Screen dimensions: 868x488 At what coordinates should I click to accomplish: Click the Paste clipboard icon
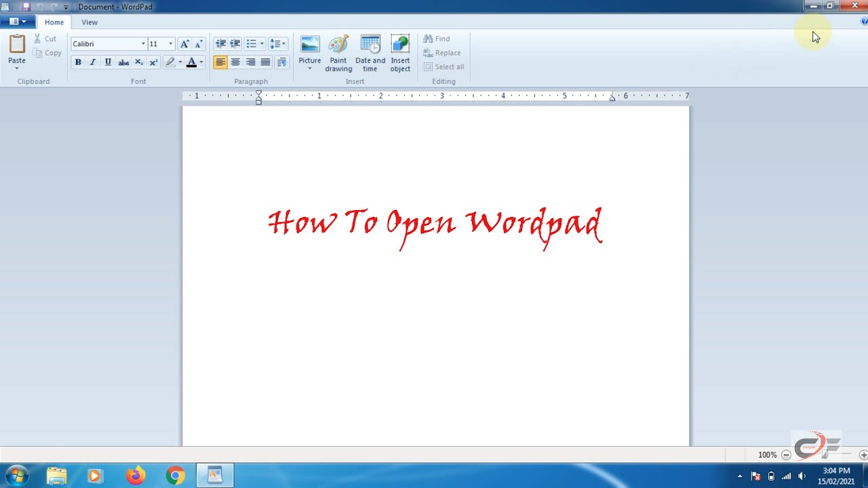coord(17,44)
